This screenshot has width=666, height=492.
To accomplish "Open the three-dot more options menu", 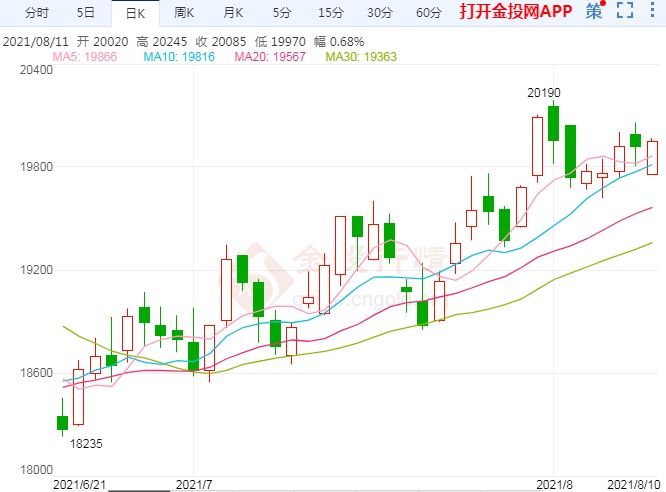I will [x=652, y=10].
